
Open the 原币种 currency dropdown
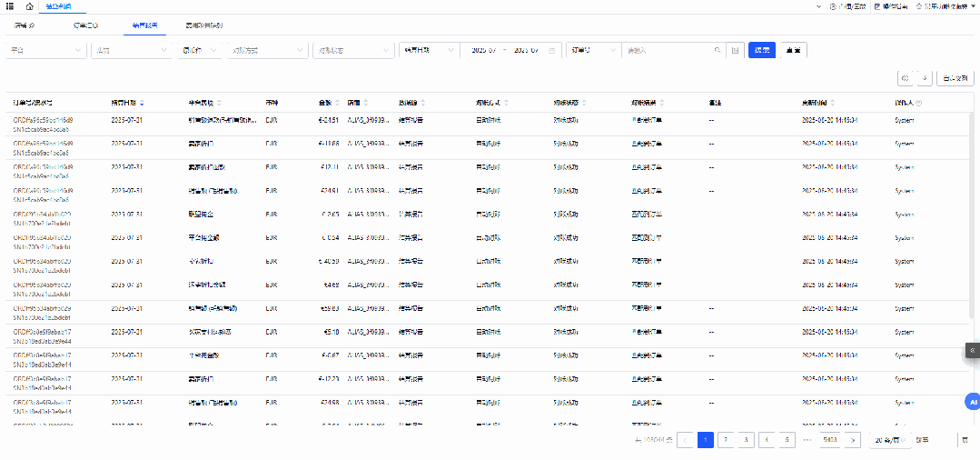click(200, 51)
